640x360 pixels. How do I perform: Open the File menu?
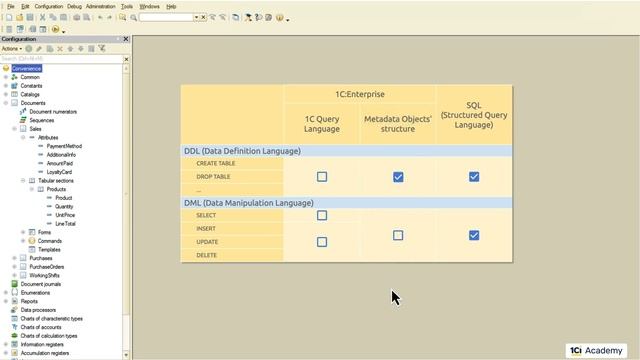point(11,7)
